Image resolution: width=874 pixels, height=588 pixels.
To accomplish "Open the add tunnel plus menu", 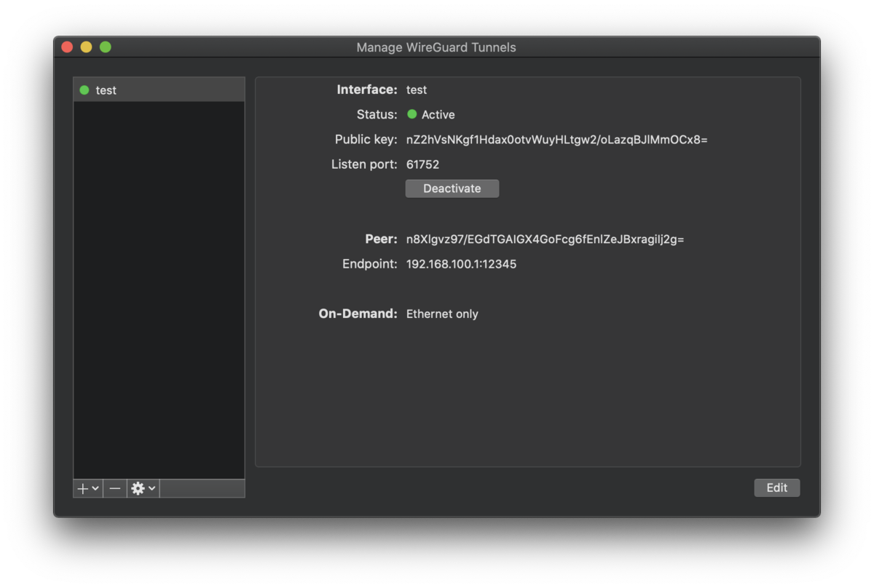I will tap(88, 489).
